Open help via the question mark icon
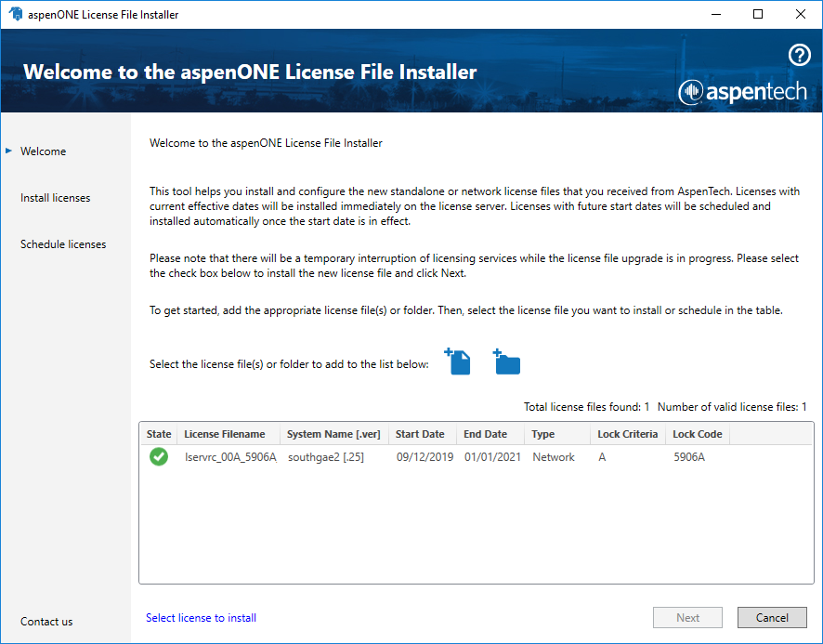823x644 pixels. point(799,56)
